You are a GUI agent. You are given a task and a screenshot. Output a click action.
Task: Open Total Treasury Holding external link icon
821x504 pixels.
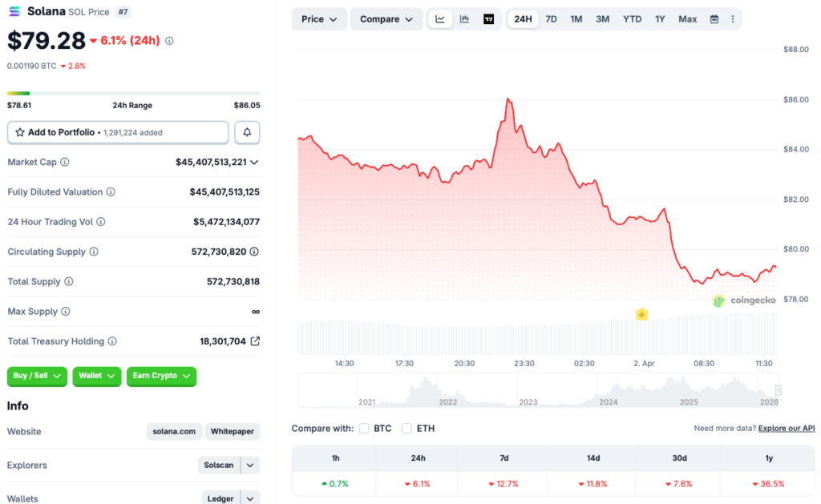point(256,341)
